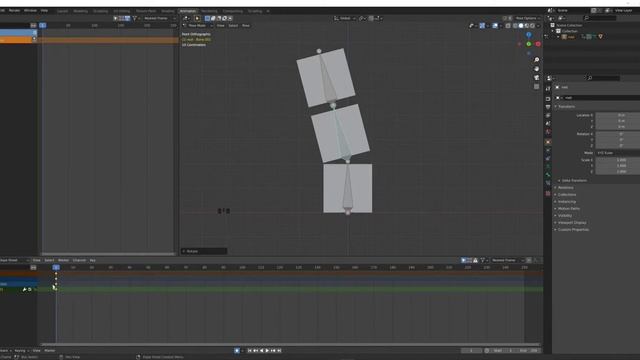Image resolution: width=640 pixels, height=360 pixels.
Task: Open XYZ Euler rotation mode dropdown
Action: (x=618, y=153)
